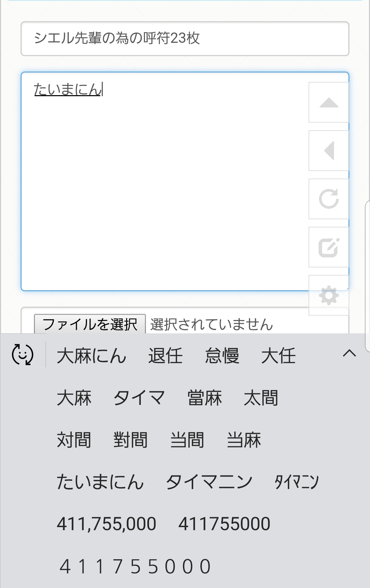Open the gear settings icon
The width and height of the screenshot is (370, 588).
point(329,295)
